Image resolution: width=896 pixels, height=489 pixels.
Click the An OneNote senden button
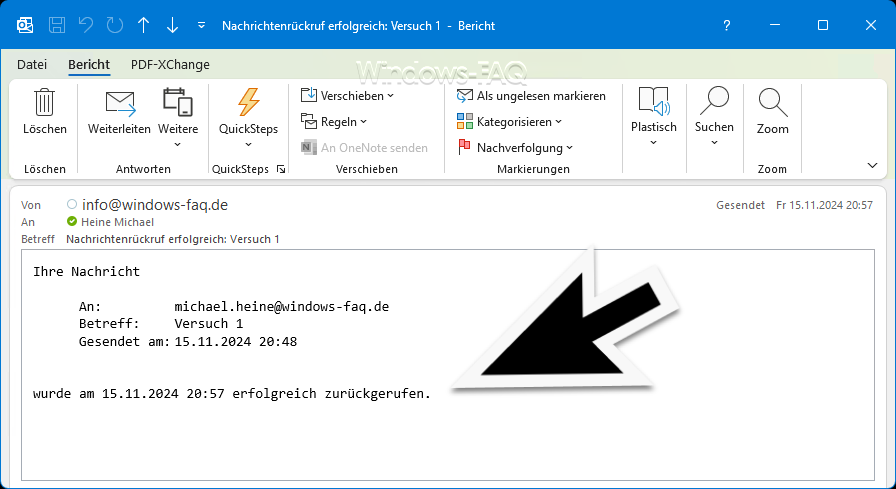click(x=365, y=147)
